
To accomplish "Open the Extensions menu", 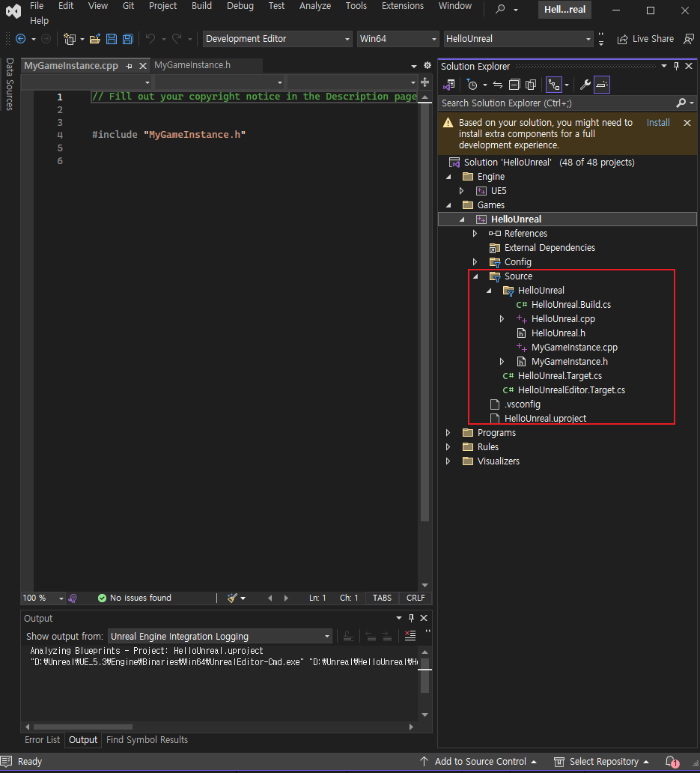I will tap(403, 6).
